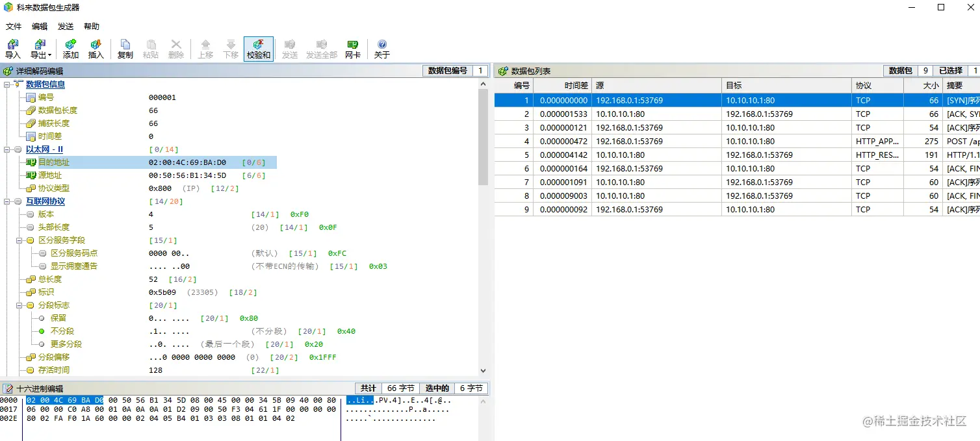Click the 发送全部 (Send all) icon
Image resolution: width=980 pixels, height=441 pixels.
click(x=321, y=45)
